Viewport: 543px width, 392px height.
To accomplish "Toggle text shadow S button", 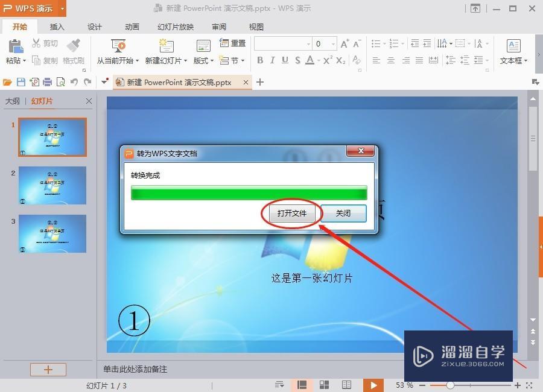I will 297,60.
